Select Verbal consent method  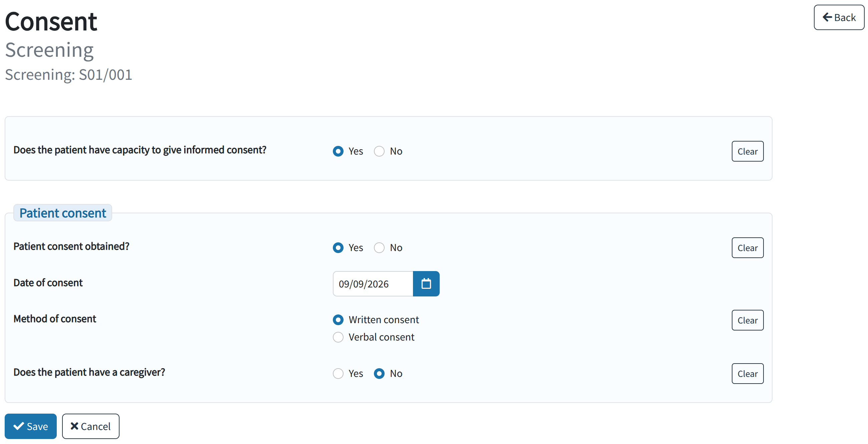pyautogui.click(x=338, y=337)
